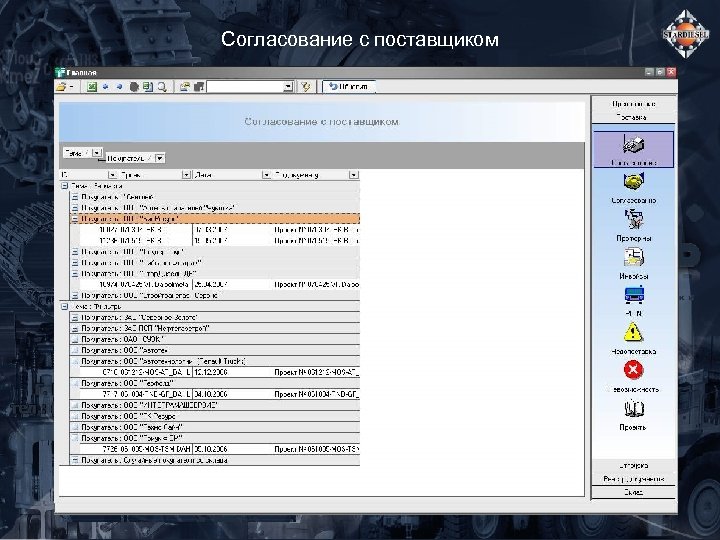Open the Поставка sidebar section
Image resolution: width=720 pixels, height=540 pixels.
click(634, 117)
